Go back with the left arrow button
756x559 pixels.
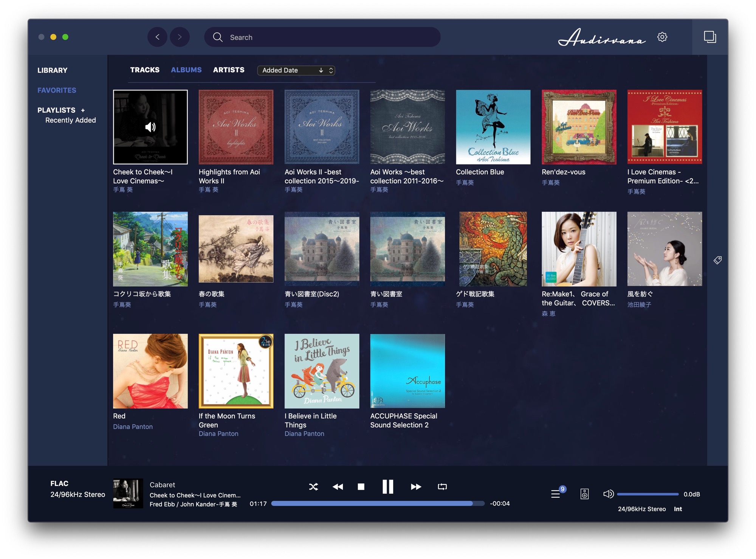pos(157,37)
